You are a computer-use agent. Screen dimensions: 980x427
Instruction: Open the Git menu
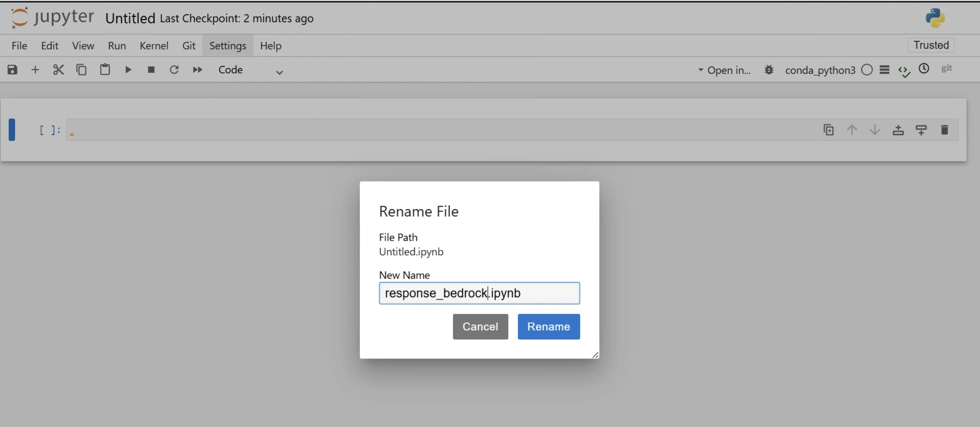click(189, 46)
